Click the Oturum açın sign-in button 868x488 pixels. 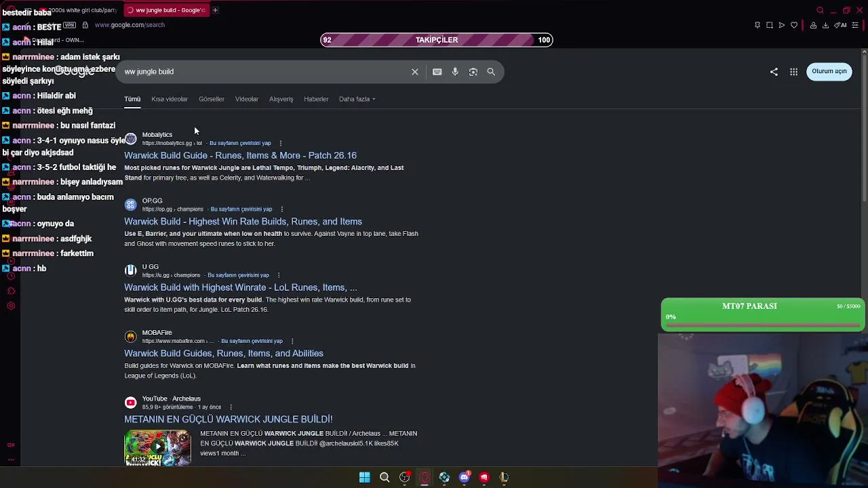point(829,71)
